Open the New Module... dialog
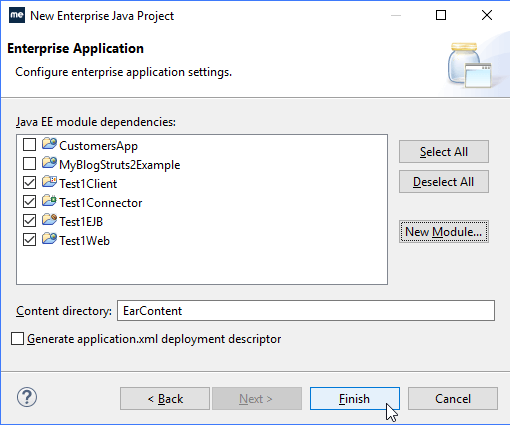This screenshot has height=425, width=510. tap(444, 232)
